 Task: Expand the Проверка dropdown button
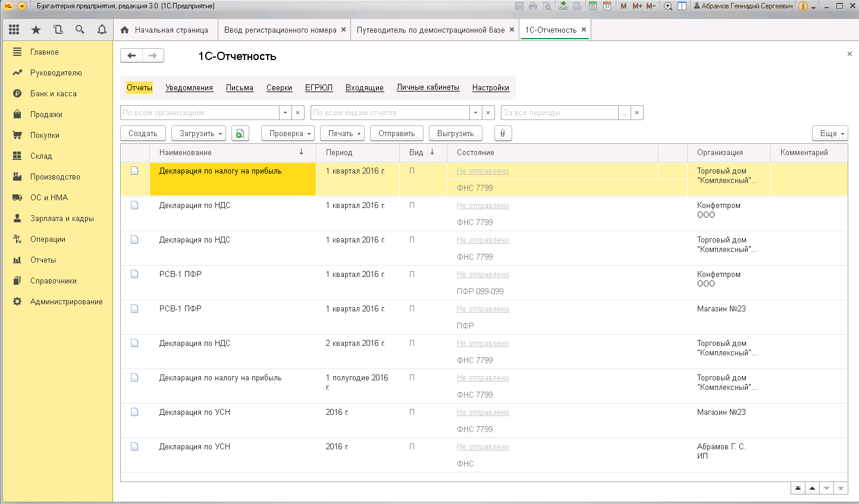pyautogui.click(x=288, y=134)
